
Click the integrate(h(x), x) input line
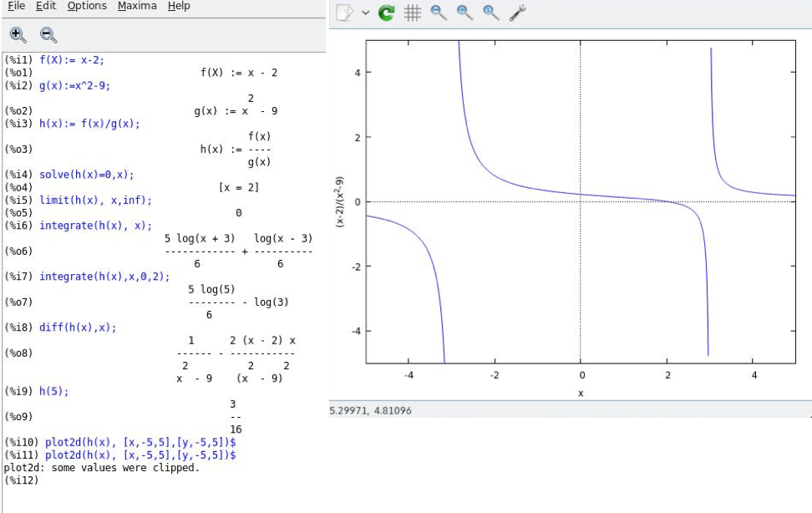(x=96, y=226)
